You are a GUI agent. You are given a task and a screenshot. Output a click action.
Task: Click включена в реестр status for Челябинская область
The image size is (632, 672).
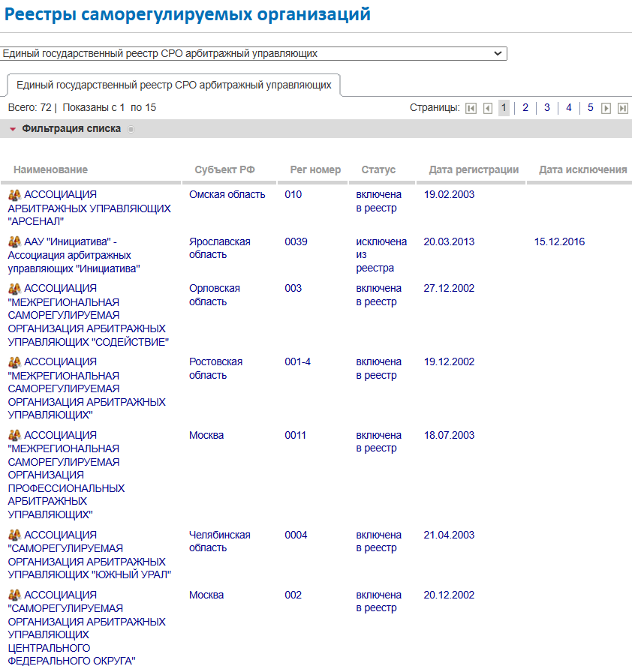click(378, 541)
